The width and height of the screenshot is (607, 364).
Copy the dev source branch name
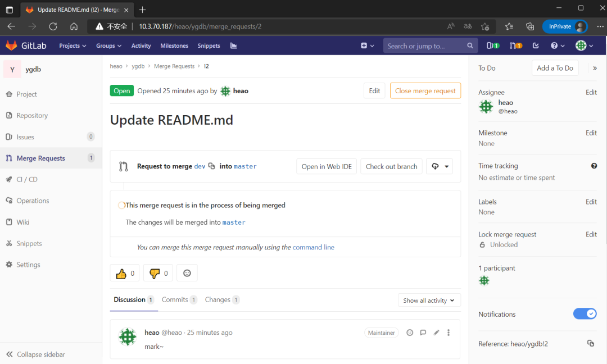click(212, 166)
